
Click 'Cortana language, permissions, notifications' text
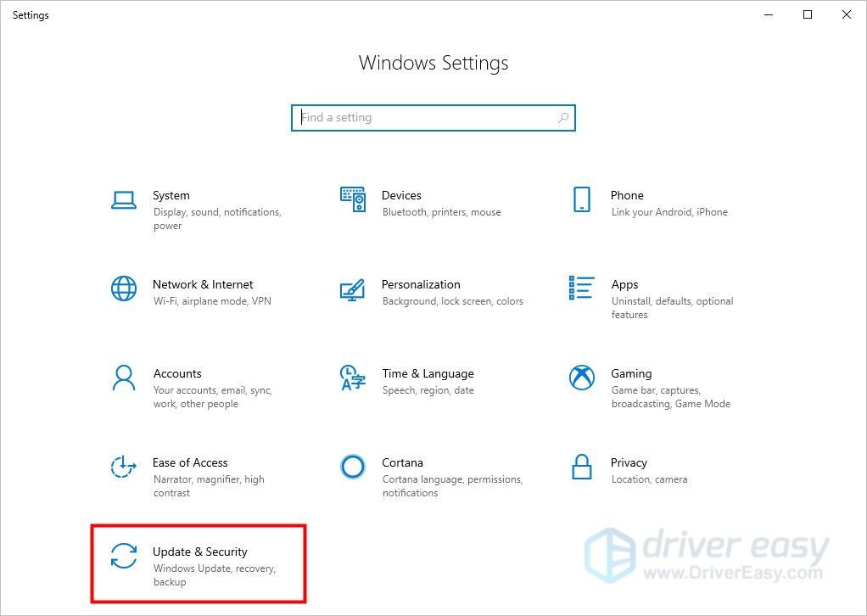452,486
